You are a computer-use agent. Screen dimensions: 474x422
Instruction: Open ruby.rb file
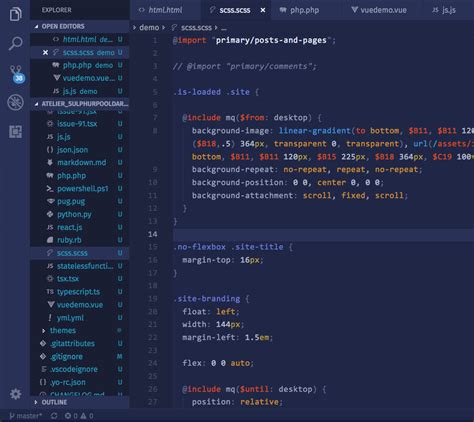tap(80, 240)
